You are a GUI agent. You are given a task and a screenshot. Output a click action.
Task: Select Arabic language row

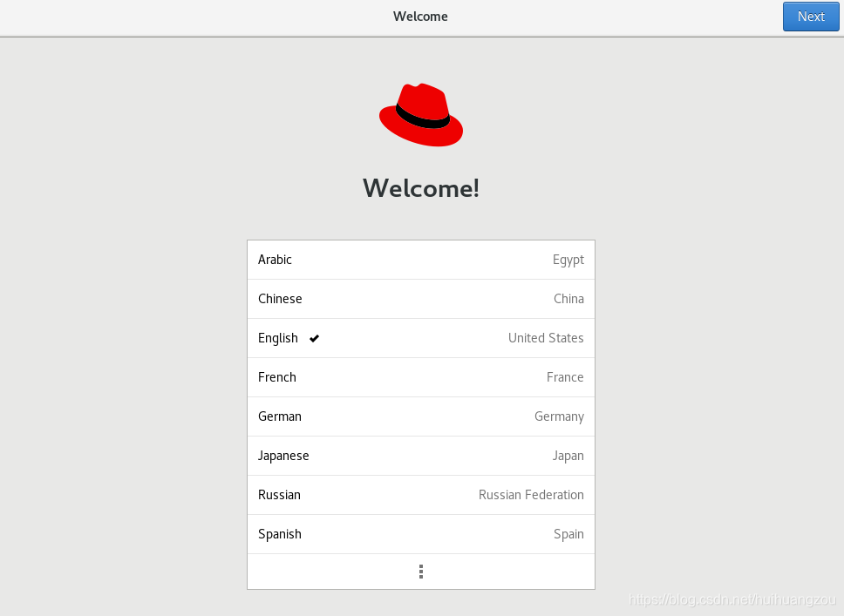click(x=421, y=260)
